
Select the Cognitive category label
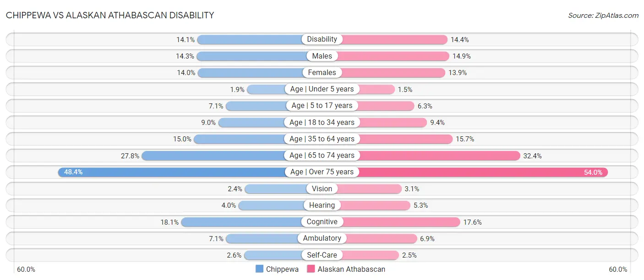322,222
